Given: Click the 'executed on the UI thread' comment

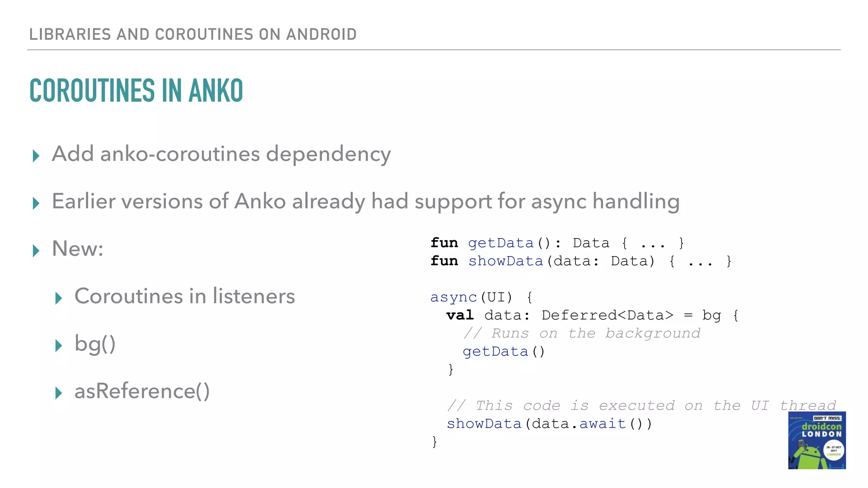Looking at the screenshot, I should [x=642, y=405].
